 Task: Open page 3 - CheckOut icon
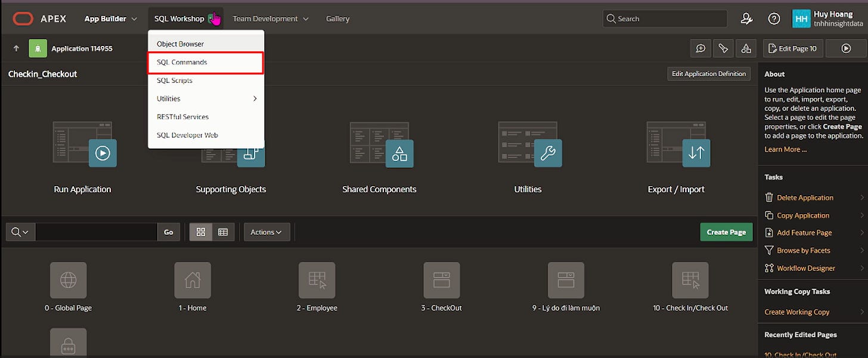(442, 280)
